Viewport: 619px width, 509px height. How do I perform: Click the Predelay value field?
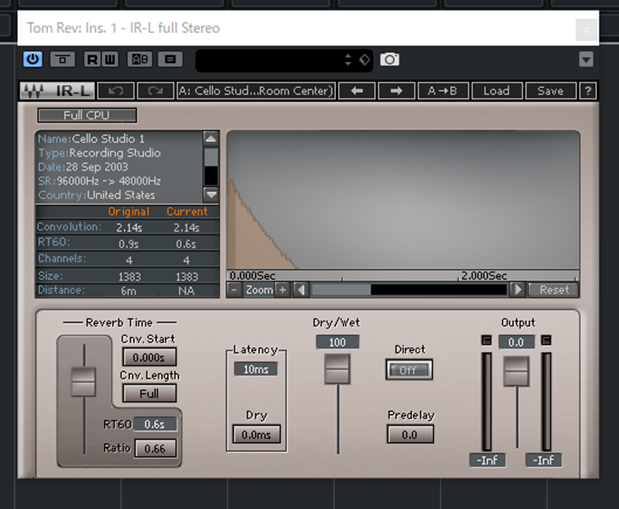click(x=409, y=435)
